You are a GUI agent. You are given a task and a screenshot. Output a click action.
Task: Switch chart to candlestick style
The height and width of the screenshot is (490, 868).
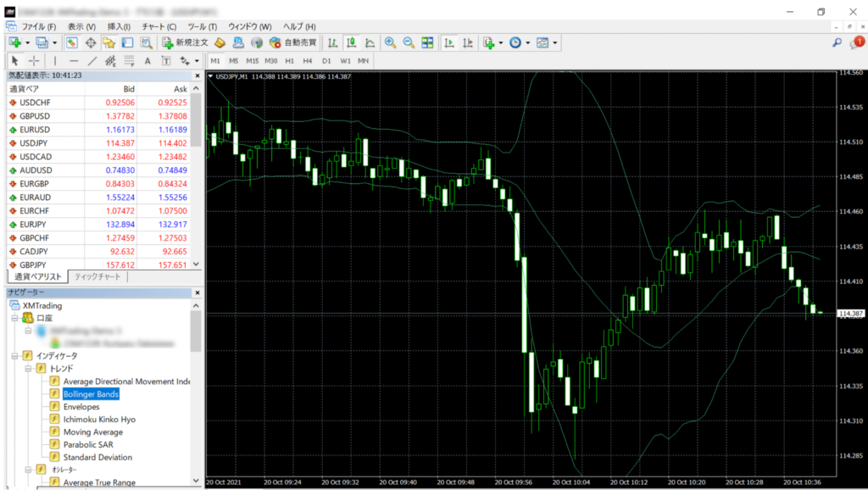(351, 42)
